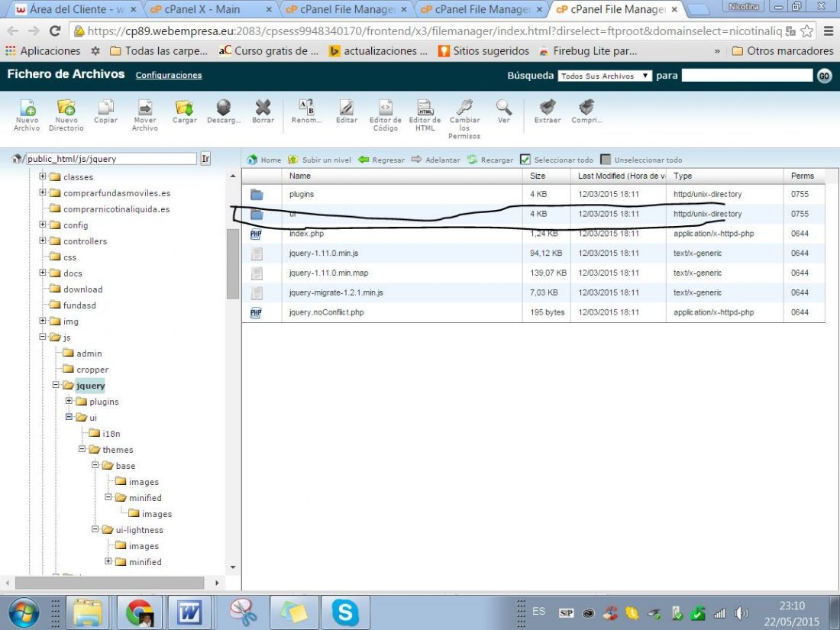This screenshot has height=630, width=840.
Task: Select the jquery.noConflict.php file
Action: pos(533,312)
